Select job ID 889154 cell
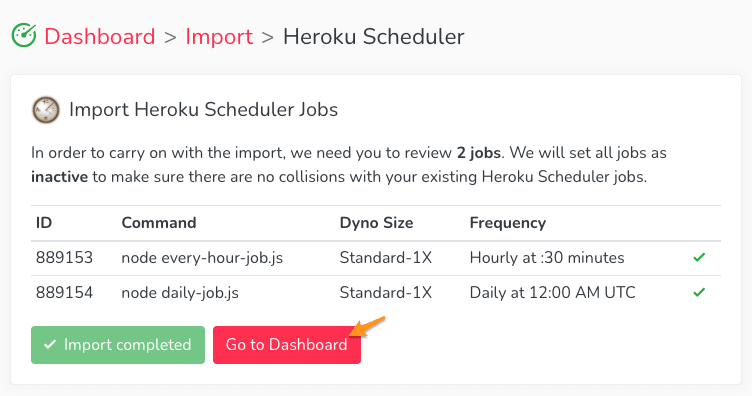Image resolution: width=752 pixels, height=396 pixels. click(x=64, y=292)
